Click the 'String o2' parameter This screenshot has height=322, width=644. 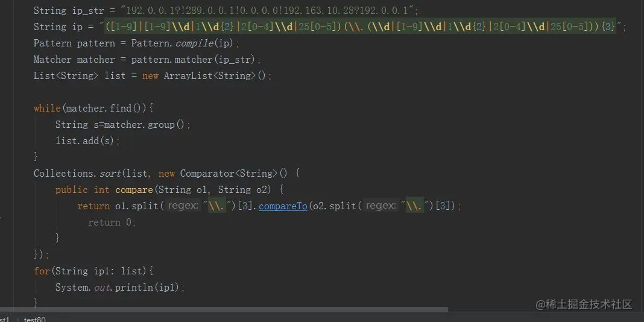coord(242,190)
